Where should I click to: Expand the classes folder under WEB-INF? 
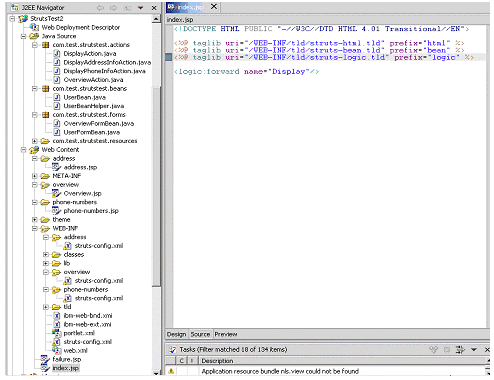pos(46,254)
